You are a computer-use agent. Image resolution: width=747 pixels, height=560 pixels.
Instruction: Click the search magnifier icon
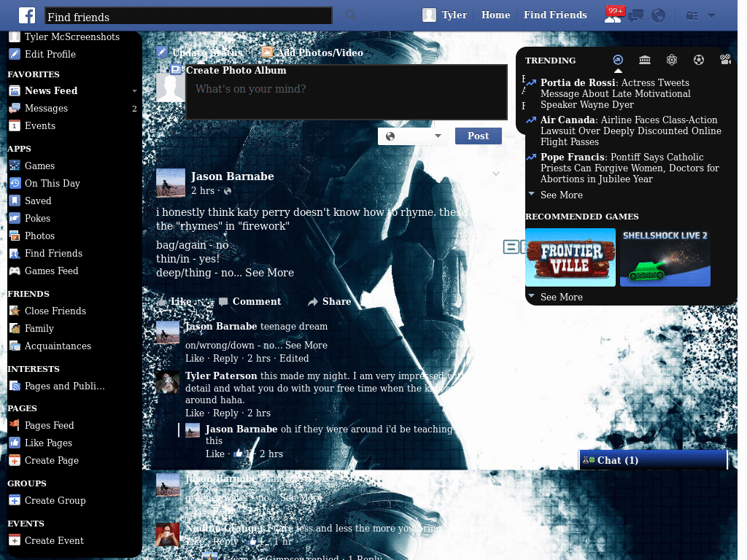point(351,15)
